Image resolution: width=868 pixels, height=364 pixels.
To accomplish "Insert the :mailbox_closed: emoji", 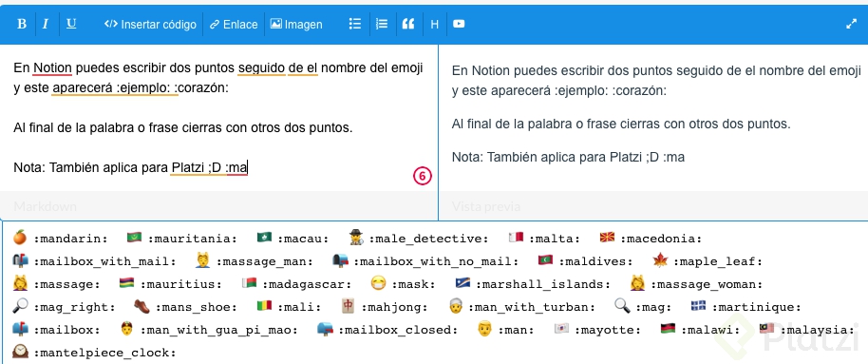I will click(x=387, y=330).
